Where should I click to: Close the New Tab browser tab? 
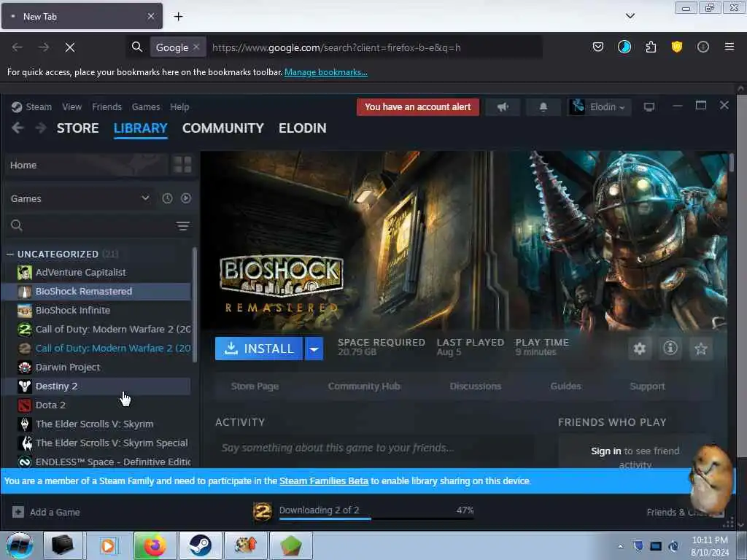[x=150, y=16]
